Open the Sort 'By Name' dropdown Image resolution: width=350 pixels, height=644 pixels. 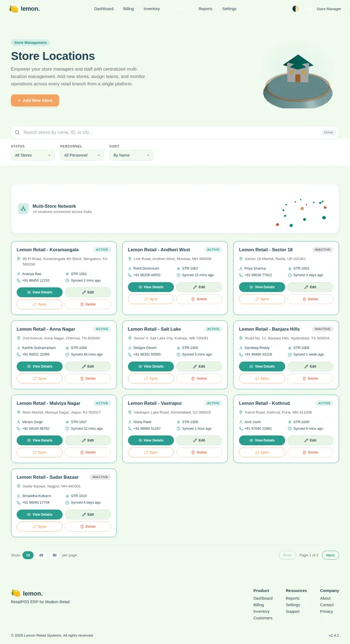(x=131, y=156)
